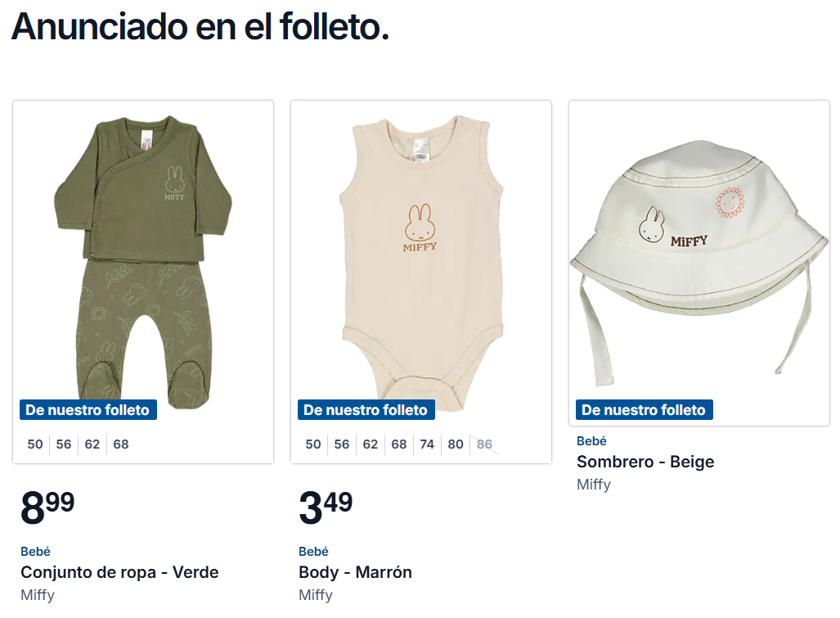Select size 68 for Conjunto de ropa
The image size is (840, 618).
[x=120, y=444]
